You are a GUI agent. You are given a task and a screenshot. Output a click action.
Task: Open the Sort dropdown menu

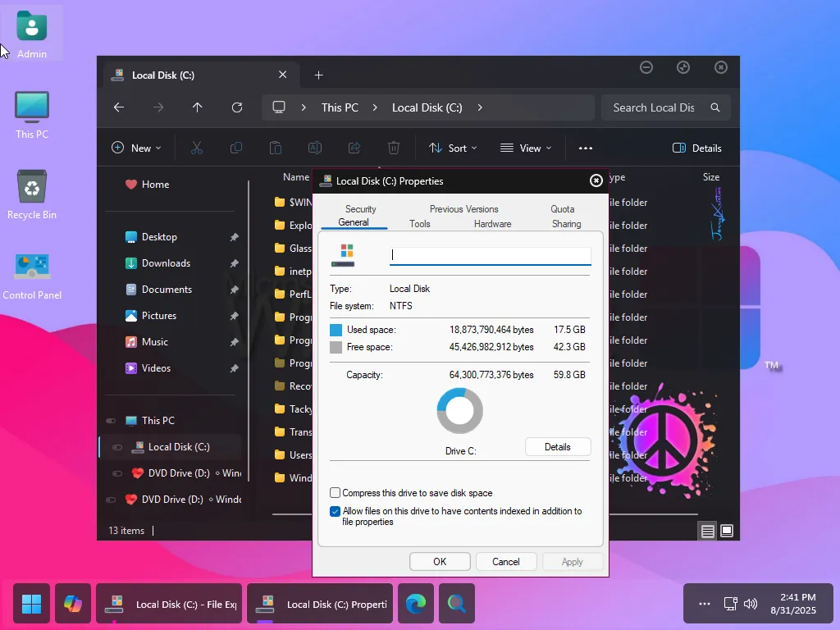point(453,148)
